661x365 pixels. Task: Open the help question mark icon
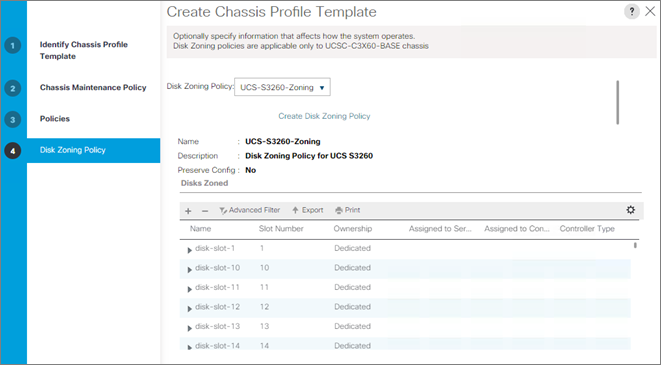click(631, 12)
